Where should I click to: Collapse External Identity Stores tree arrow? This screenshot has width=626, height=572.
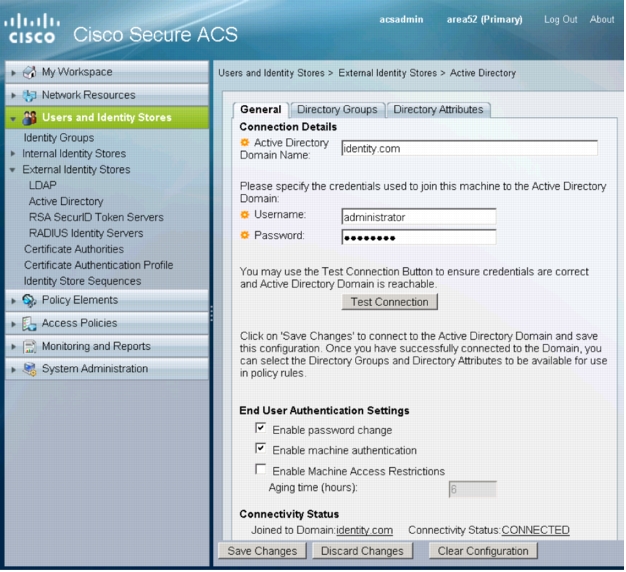click(13, 170)
